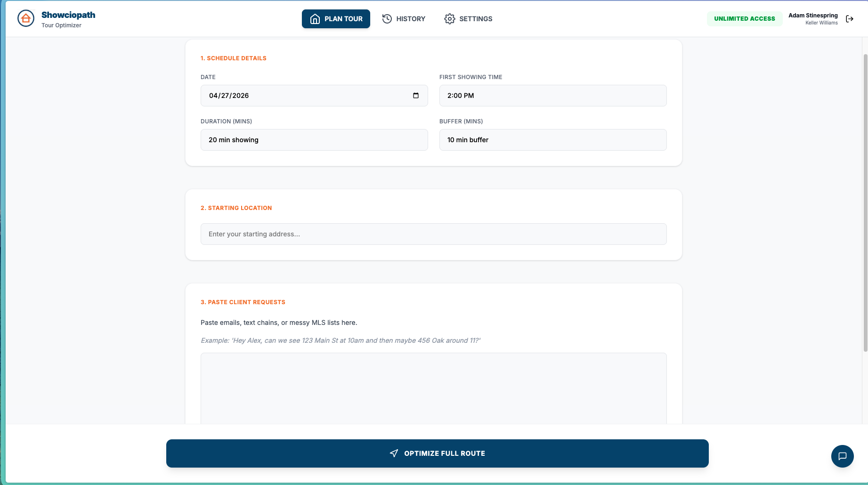
Task: Click the '1. Schedule Details' heading
Action: click(234, 58)
